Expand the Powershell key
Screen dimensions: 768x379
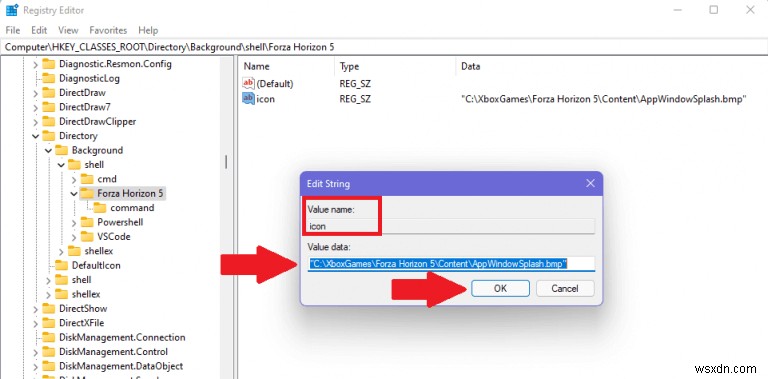click(73, 222)
